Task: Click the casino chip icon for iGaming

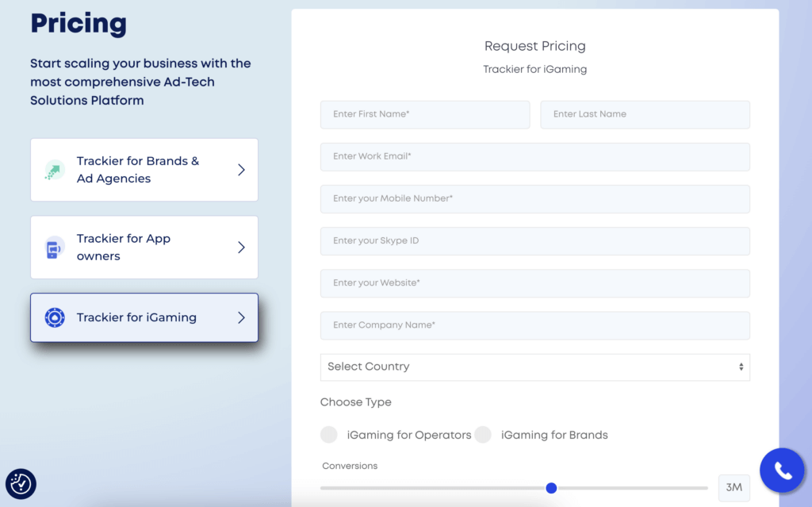Action: (53, 317)
